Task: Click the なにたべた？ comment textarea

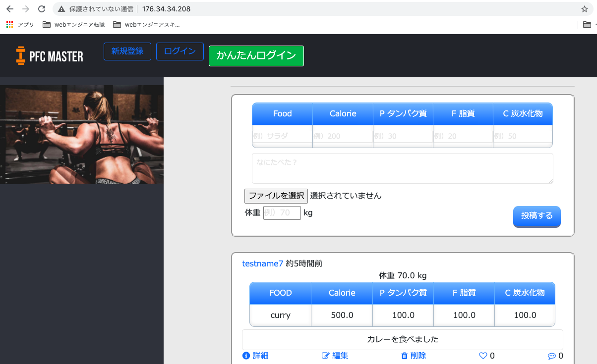Action: (x=402, y=168)
